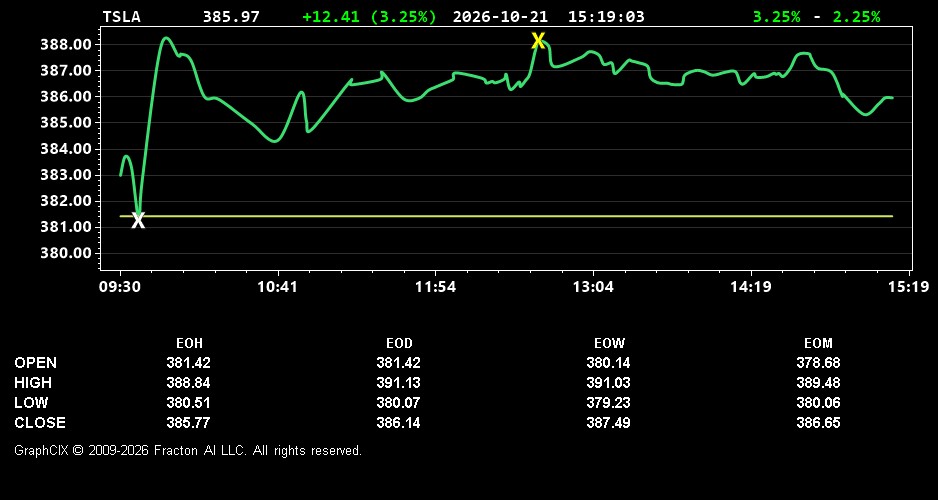Image resolution: width=938 pixels, height=500 pixels.
Task: Click EOM high value 389.48
Action: (x=818, y=383)
